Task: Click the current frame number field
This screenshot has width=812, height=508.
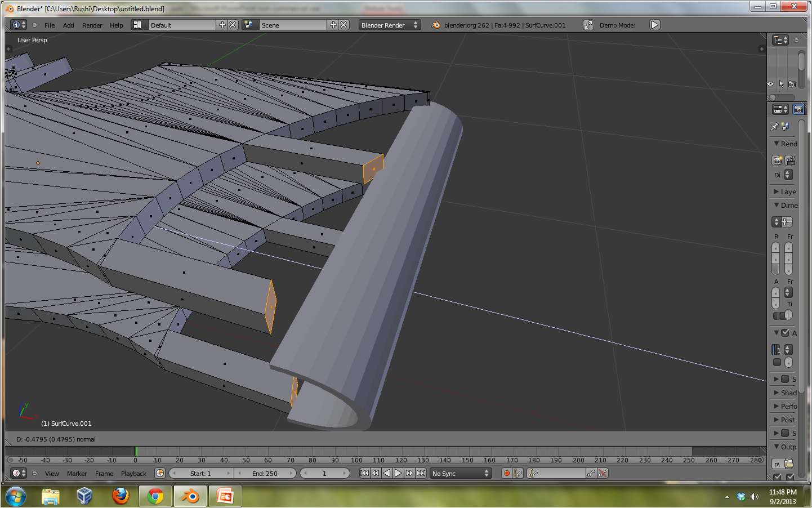Action: tap(325, 473)
